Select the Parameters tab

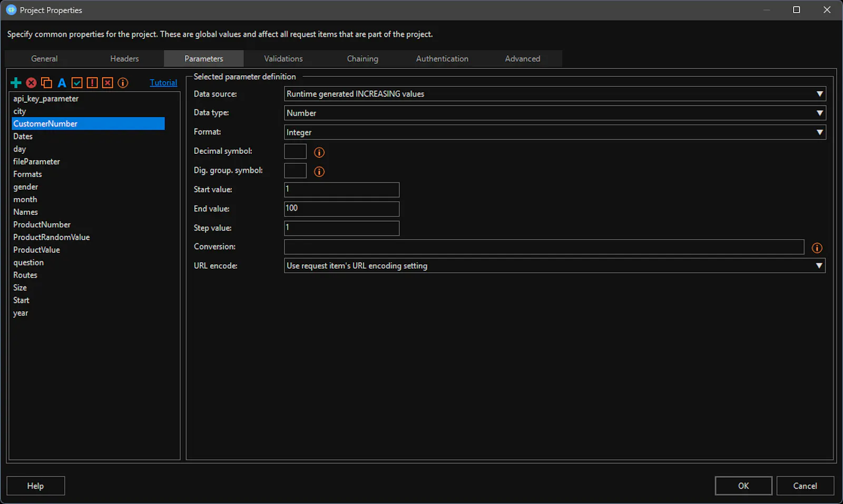point(204,58)
